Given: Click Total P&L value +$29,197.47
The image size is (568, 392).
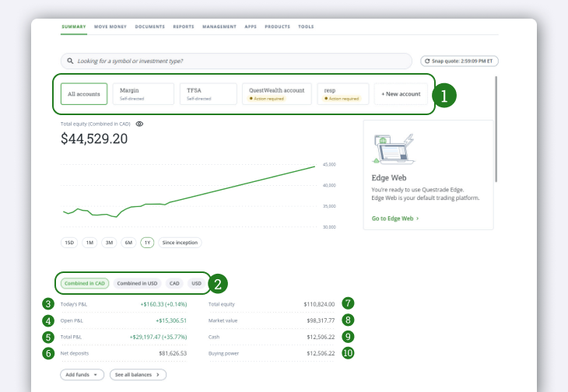Looking at the screenshot, I should point(158,337).
